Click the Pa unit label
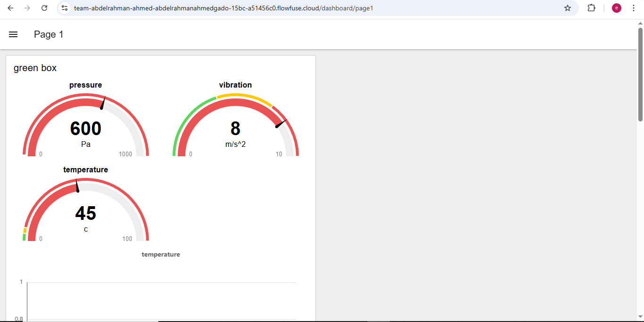Viewport: 644px width, 322px height. (x=85, y=144)
